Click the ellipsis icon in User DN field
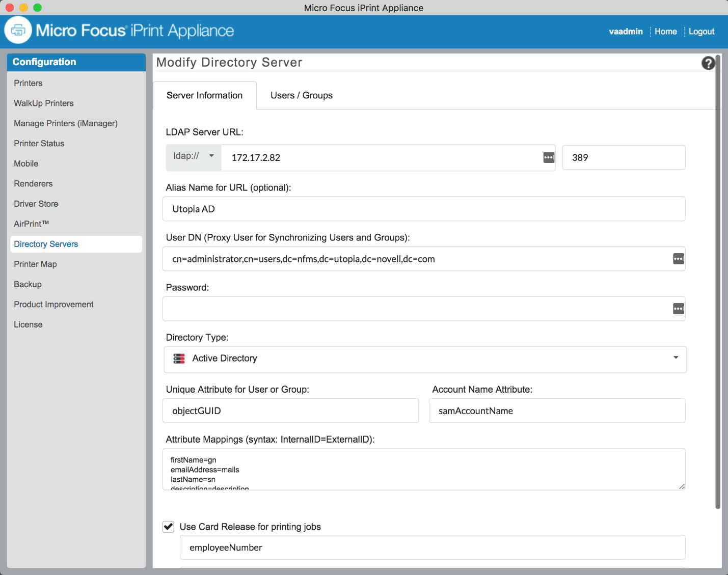 click(679, 259)
